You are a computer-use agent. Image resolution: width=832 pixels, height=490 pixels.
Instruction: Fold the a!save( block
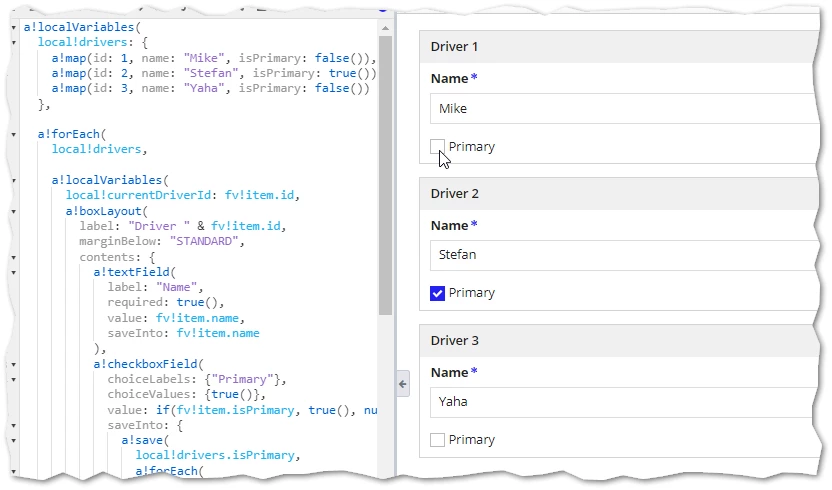tap(14, 441)
